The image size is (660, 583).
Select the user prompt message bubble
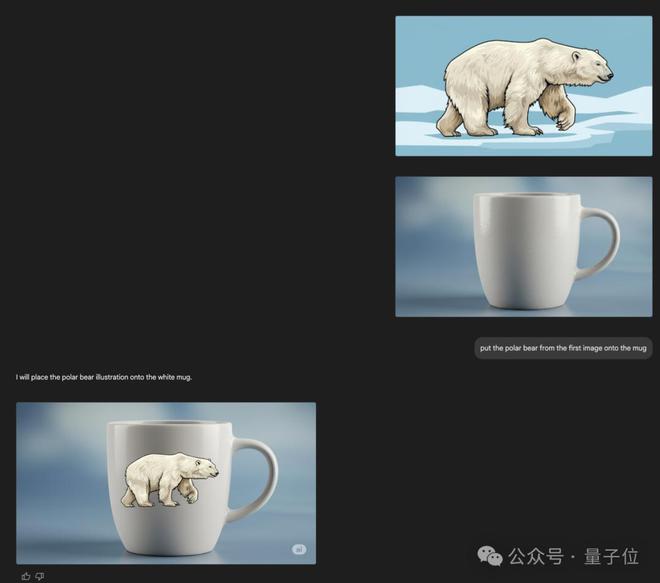[563, 348]
